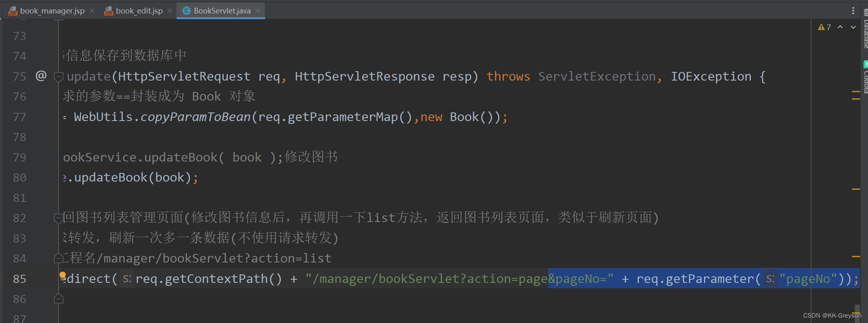Viewport: 868px width, 323px height.
Task: Click fold end marker on line 86
Action: click(x=59, y=299)
